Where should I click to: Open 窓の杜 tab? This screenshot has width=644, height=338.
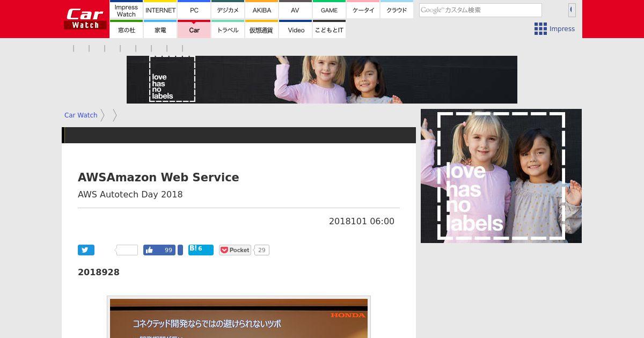tap(126, 30)
